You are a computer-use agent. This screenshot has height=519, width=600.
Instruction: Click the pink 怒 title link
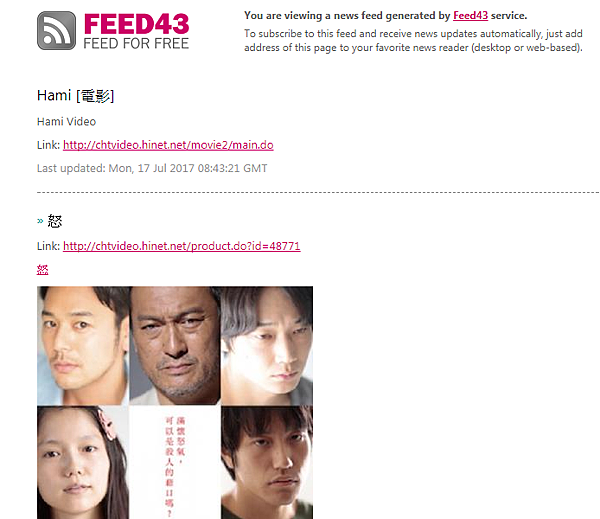(42, 270)
